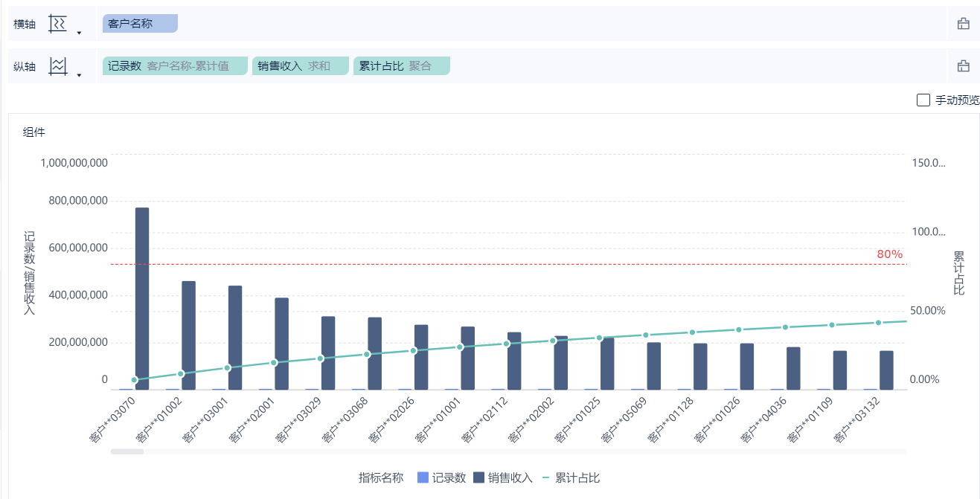Open dropdown arrow next to 横轴 icon
This screenshot has width=980, height=499.
[x=79, y=33]
